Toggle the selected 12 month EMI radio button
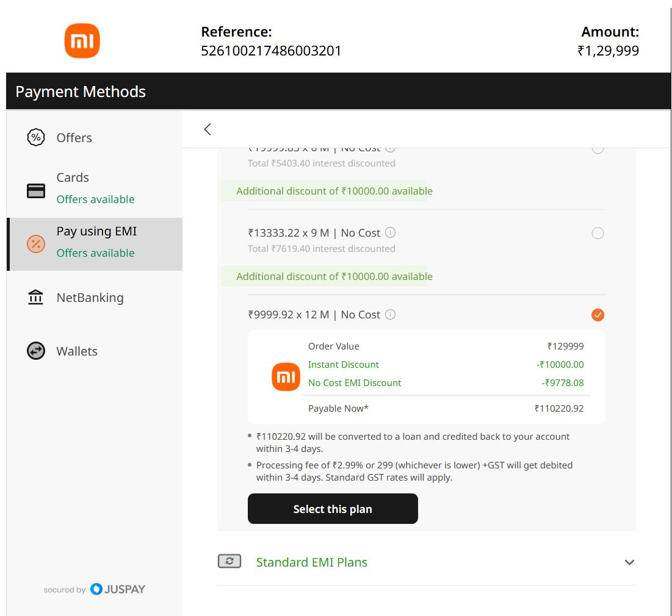 click(598, 315)
